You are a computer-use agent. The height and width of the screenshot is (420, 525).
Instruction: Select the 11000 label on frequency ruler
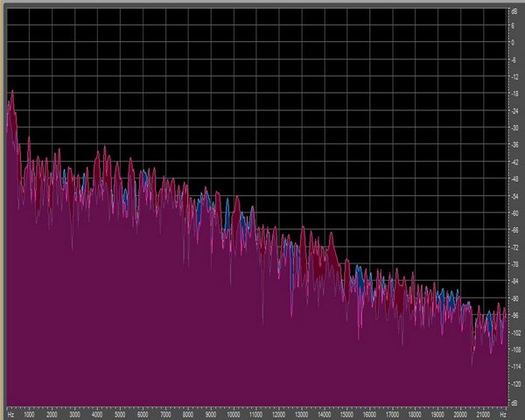pyautogui.click(x=255, y=415)
